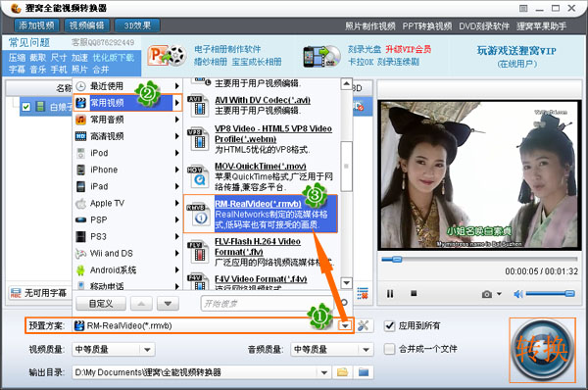
Task: Select MOV-QuickTime(*.mov) format entry
Action: (261, 176)
